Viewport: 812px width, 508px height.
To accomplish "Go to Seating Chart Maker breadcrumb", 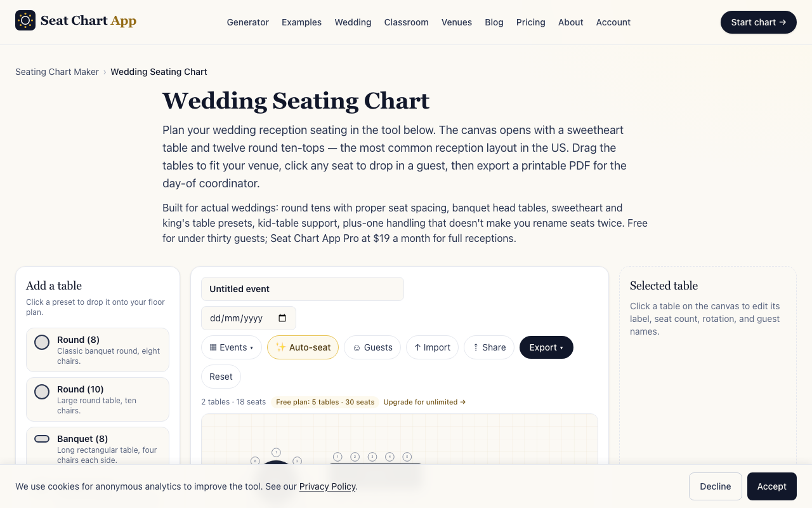I will coord(57,72).
